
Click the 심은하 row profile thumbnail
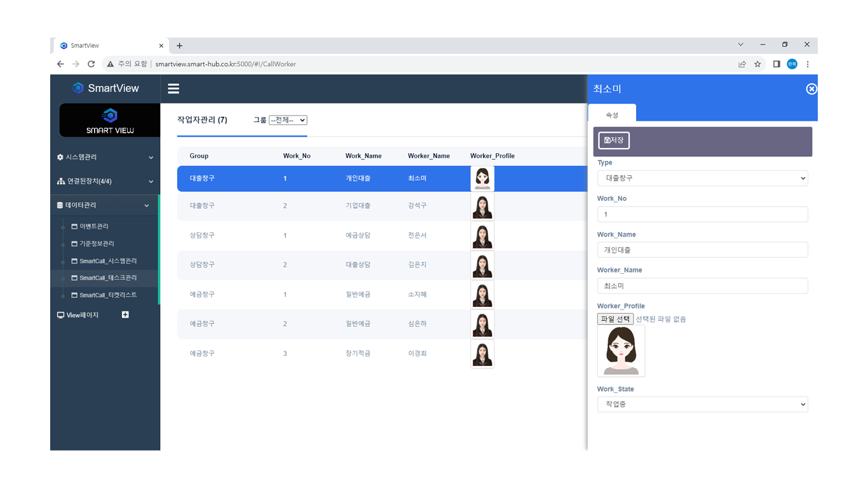coord(482,324)
